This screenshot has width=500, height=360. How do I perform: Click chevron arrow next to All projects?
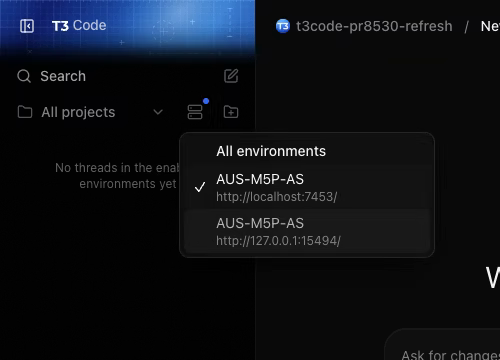coord(158,112)
